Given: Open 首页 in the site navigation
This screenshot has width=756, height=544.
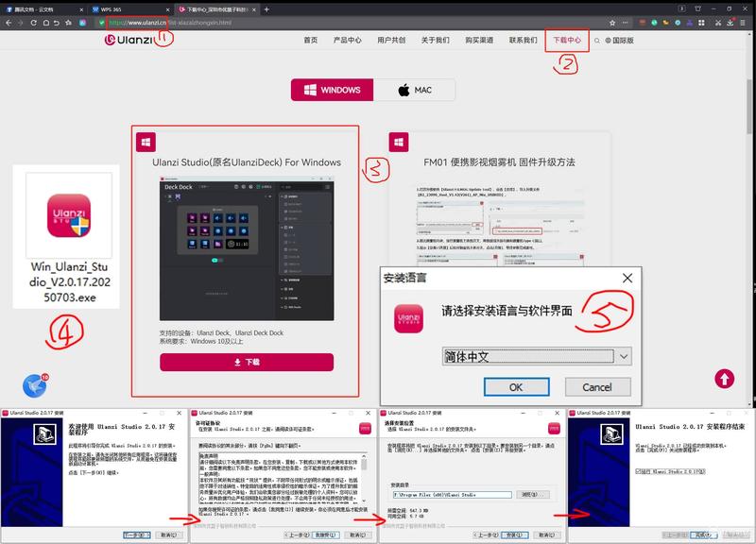Looking at the screenshot, I should (311, 41).
